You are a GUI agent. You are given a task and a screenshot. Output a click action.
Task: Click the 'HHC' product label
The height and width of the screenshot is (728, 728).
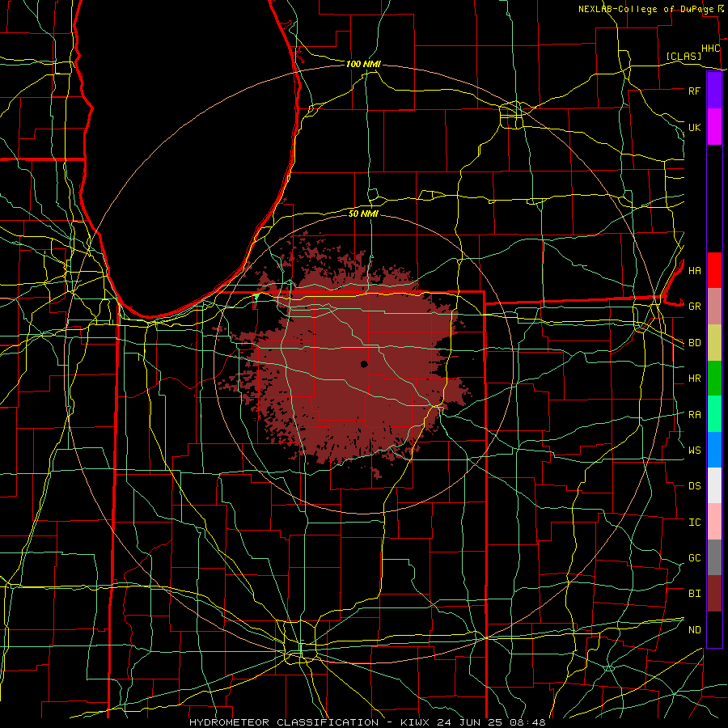pyautogui.click(x=710, y=49)
